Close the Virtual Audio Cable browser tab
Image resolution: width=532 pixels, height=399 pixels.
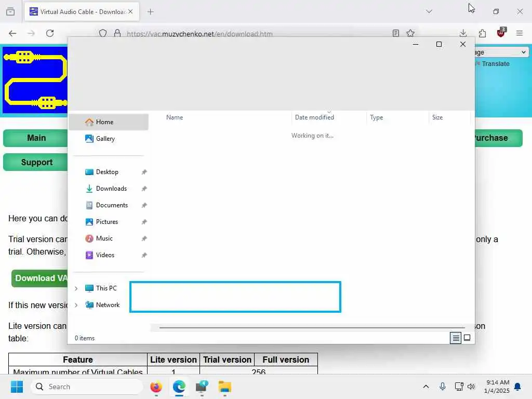(130, 11)
